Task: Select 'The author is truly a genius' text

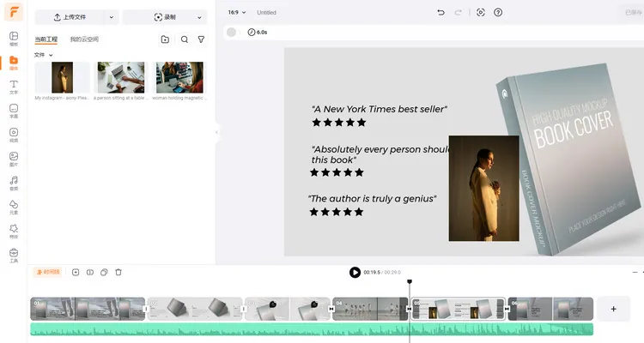Action: point(372,199)
